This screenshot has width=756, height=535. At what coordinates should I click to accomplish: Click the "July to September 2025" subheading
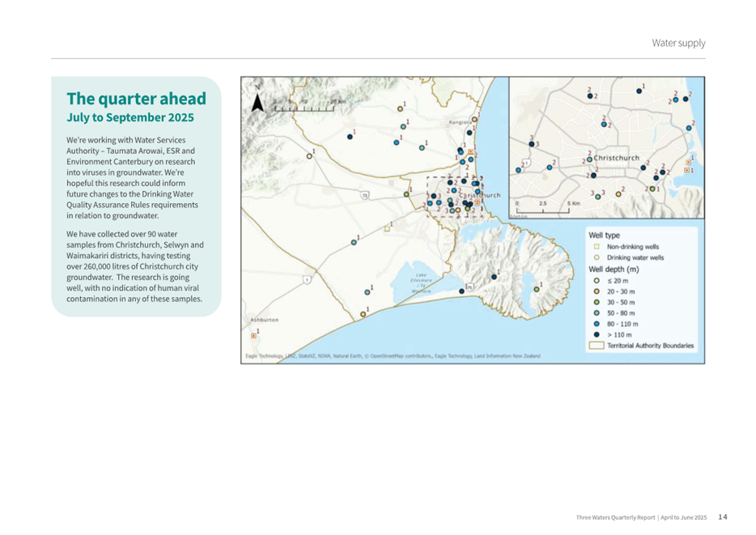(130, 117)
